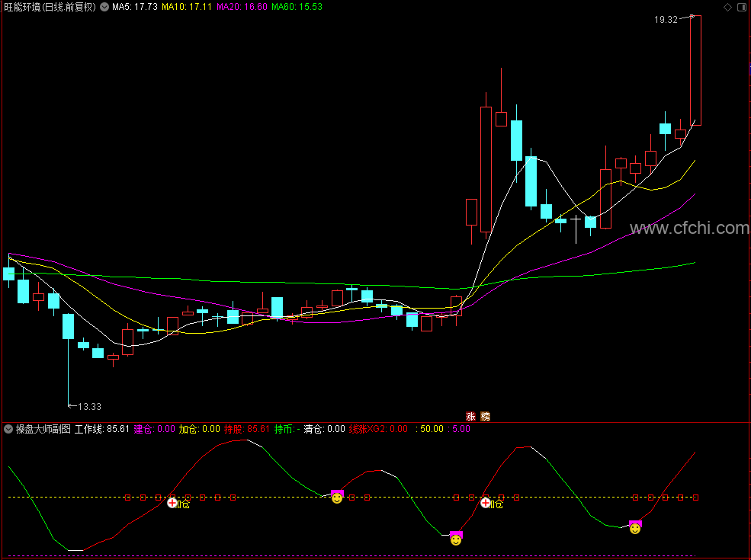Click the 加仓: 0.00 legend value
The height and width of the screenshot is (560, 751).
199,429
